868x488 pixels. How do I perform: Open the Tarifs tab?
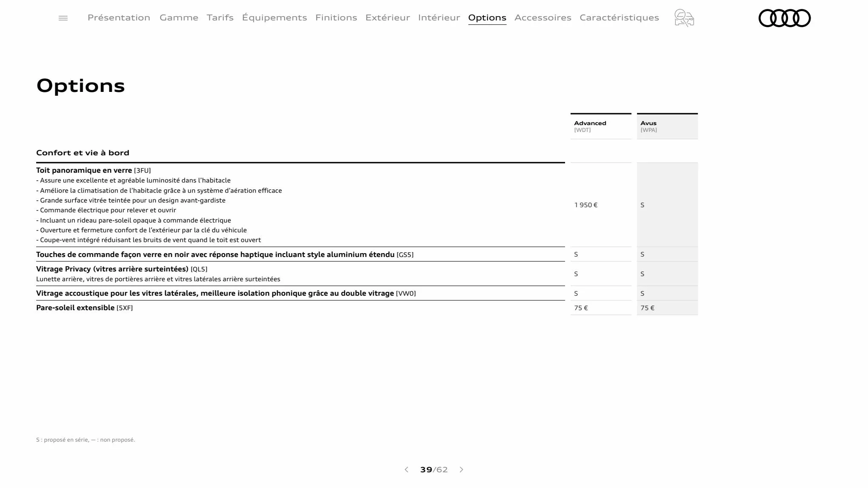[x=220, y=17]
